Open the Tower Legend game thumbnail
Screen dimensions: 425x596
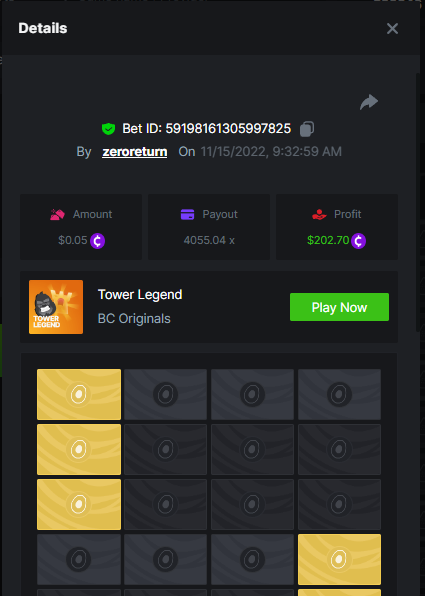(x=56, y=307)
